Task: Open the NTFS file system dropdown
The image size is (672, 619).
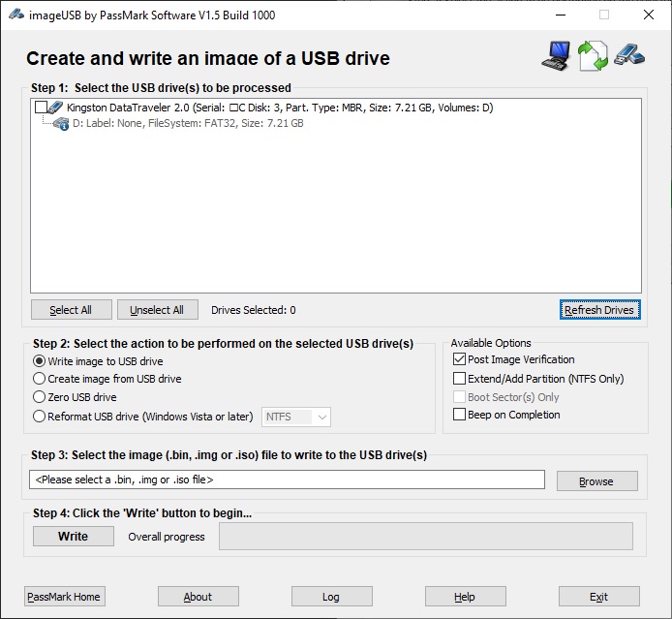Action: pos(296,417)
